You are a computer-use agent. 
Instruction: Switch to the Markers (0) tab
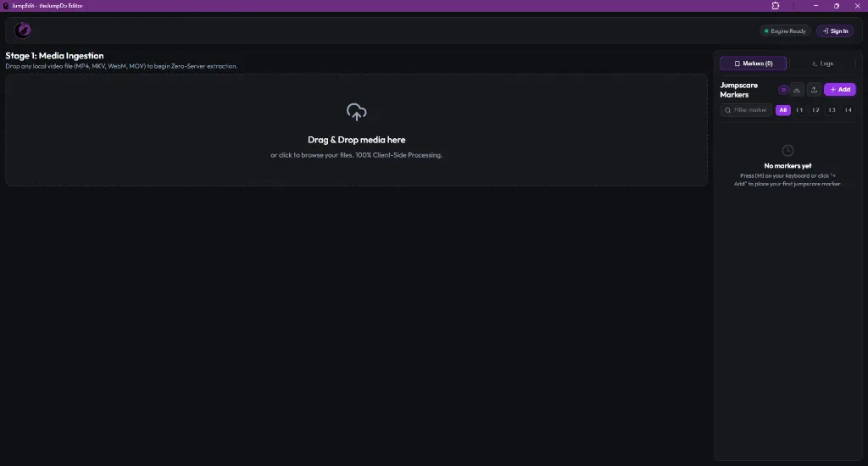(753, 64)
